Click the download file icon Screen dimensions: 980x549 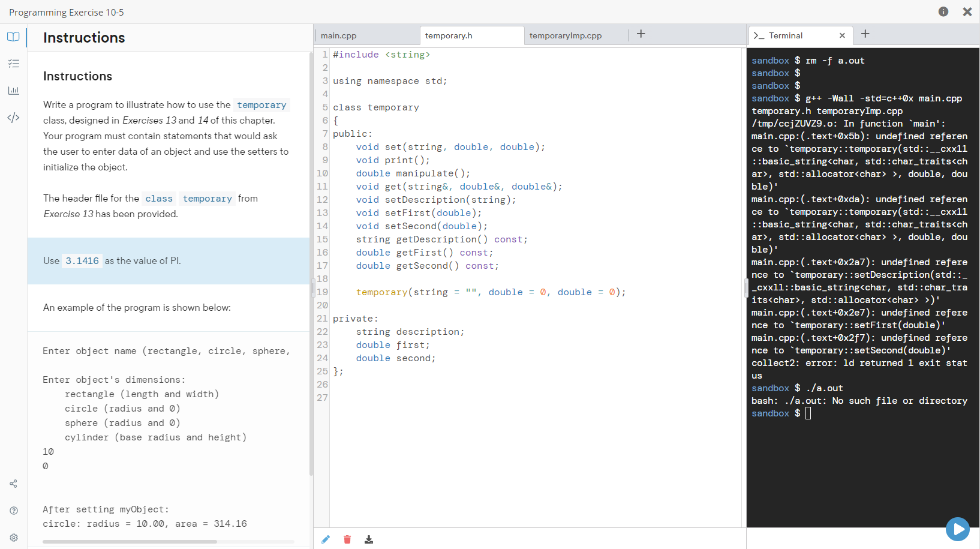pyautogui.click(x=369, y=539)
